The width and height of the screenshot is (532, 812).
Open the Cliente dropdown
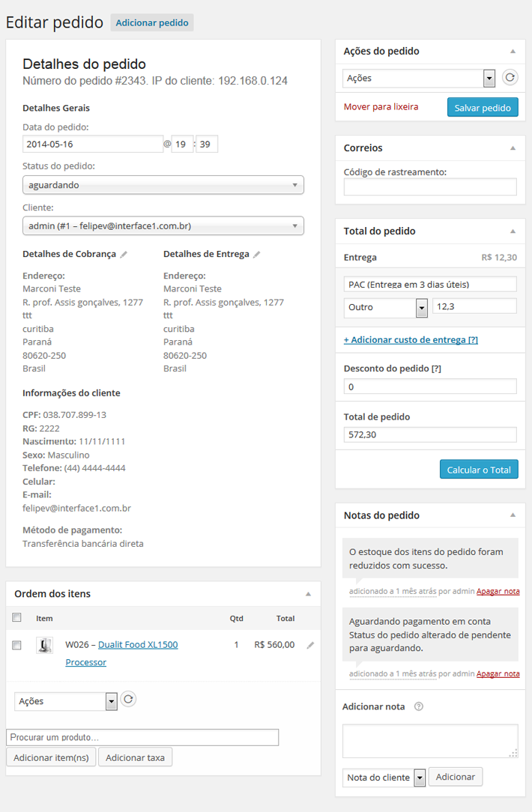163,224
